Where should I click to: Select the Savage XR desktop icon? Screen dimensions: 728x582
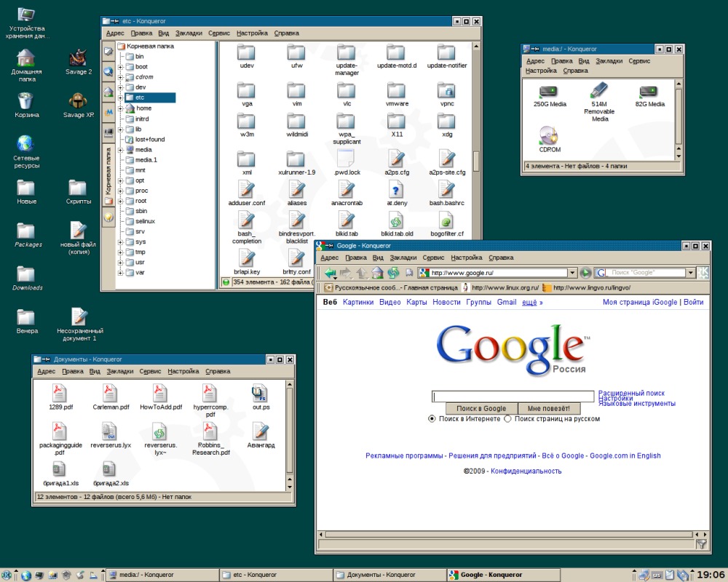click(78, 105)
